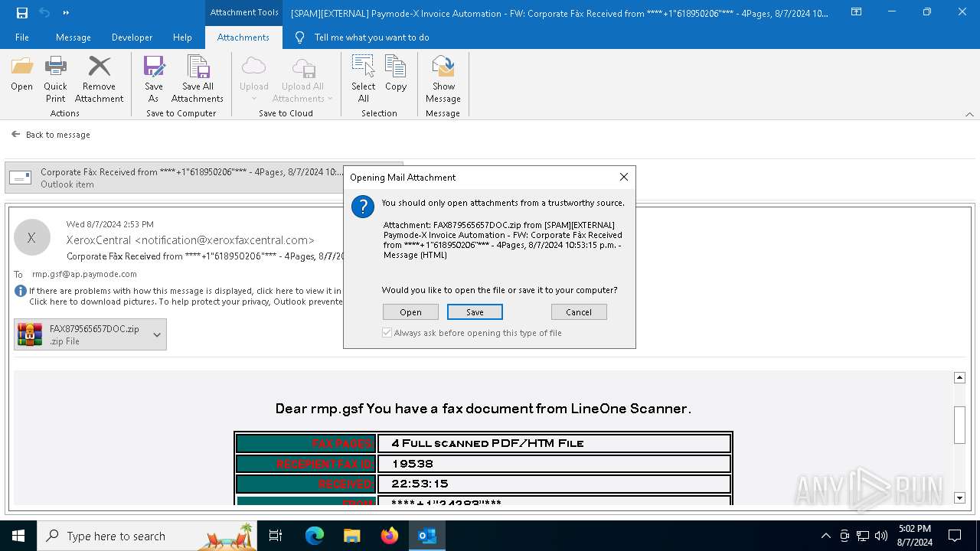Click the vertical scrollbar thumb
The width and height of the screenshot is (980, 551).
(959, 425)
